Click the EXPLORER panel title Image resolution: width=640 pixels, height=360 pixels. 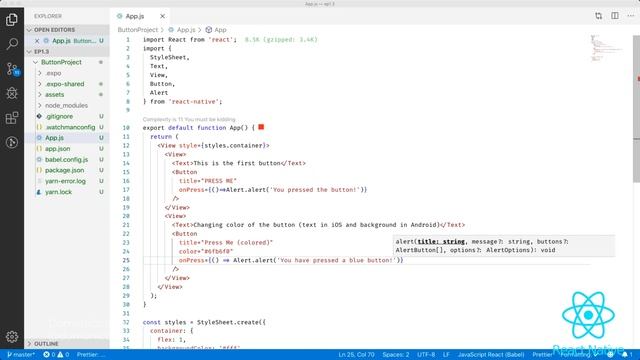click(48, 16)
